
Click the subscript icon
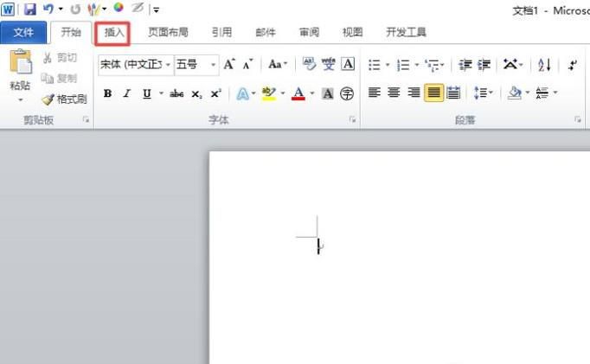[x=197, y=93]
